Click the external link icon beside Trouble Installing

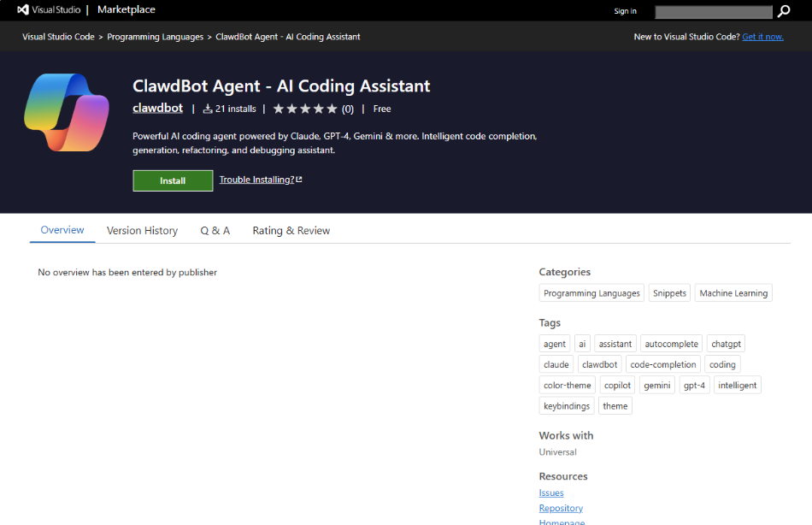click(299, 180)
